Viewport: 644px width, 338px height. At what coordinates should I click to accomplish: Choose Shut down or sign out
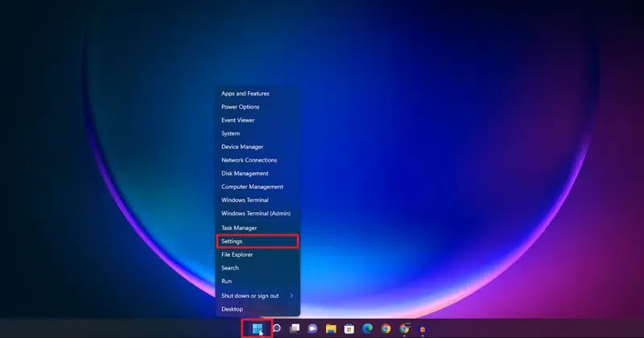click(x=258, y=295)
